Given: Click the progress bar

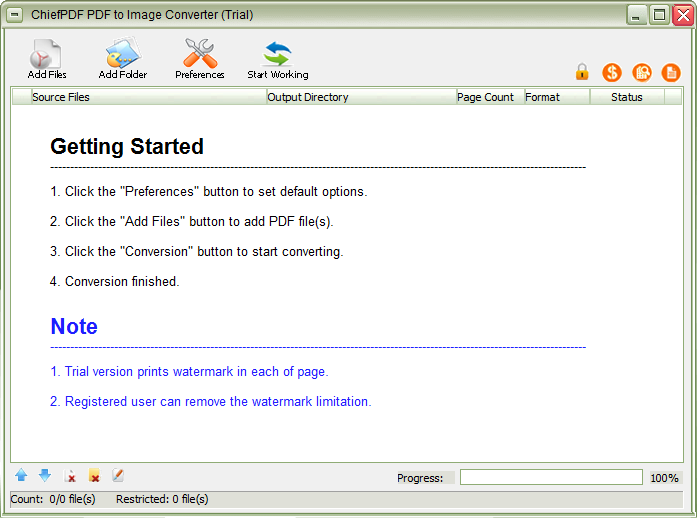Looking at the screenshot, I should tap(551, 477).
